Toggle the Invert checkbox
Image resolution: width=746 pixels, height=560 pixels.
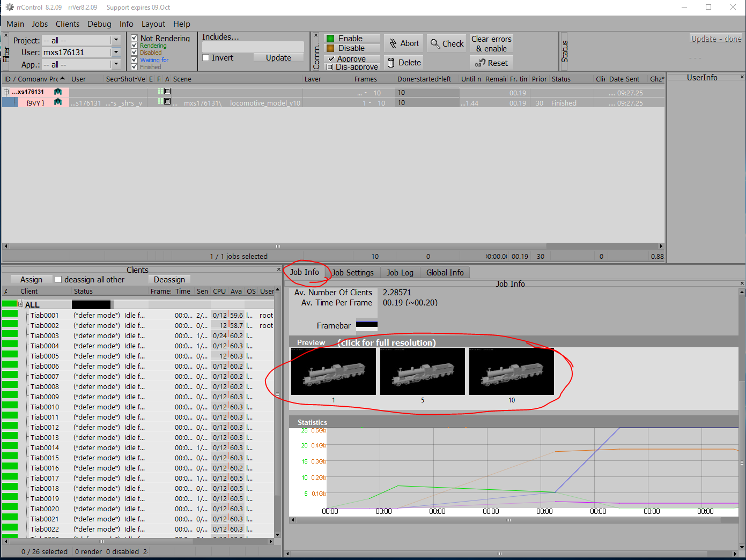tap(206, 58)
